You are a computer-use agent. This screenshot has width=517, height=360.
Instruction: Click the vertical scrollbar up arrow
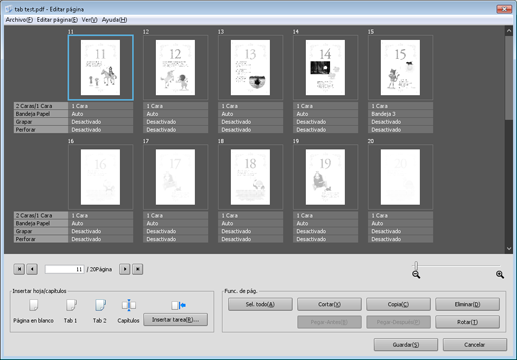[509, 31]
